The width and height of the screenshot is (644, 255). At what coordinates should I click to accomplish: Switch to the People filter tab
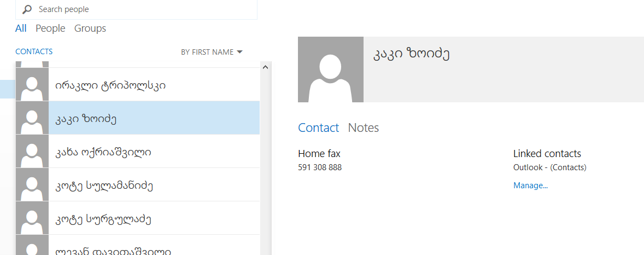click(50, 28)
